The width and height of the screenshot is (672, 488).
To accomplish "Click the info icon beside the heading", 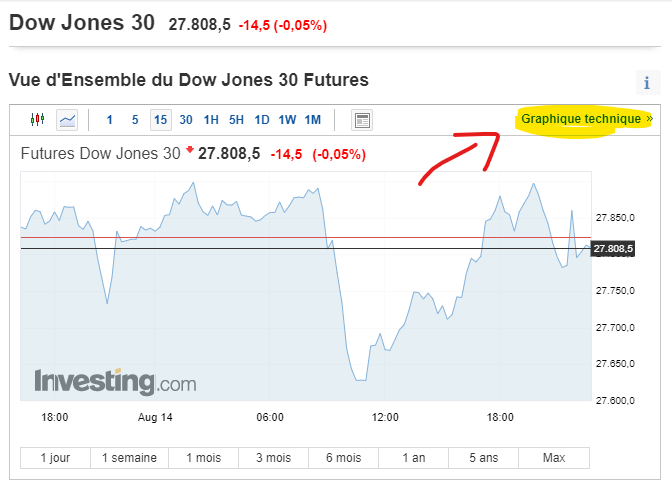I will [x=648, y=83].
